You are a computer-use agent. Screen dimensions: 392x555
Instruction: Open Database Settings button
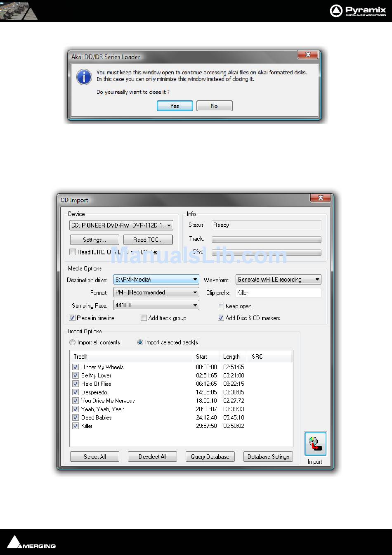(268, 457)
